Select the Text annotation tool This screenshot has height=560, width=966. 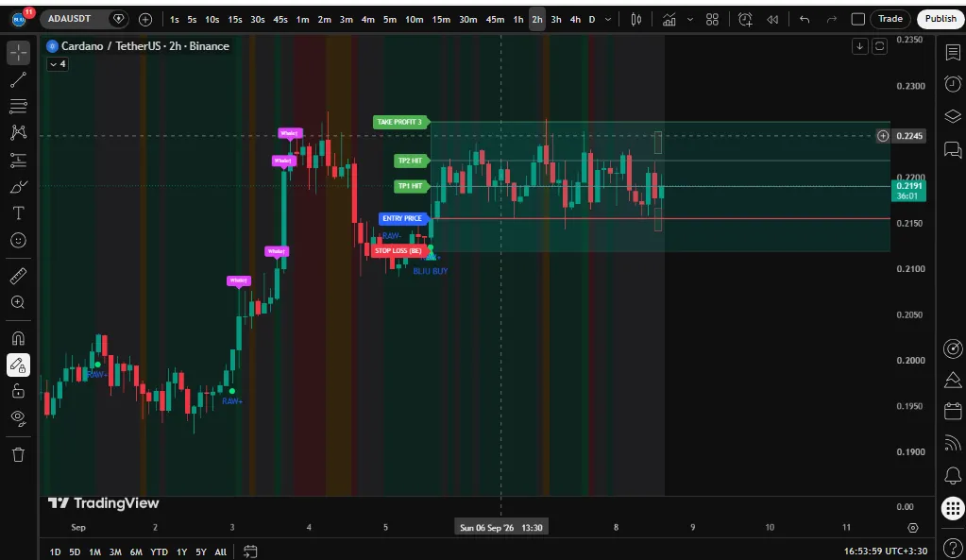19,213
